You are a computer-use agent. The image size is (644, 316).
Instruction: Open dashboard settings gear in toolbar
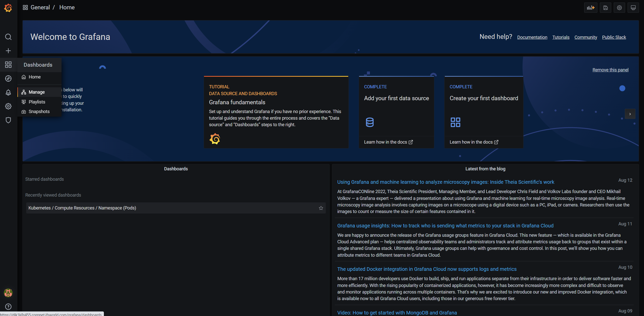tap(619, 8)
